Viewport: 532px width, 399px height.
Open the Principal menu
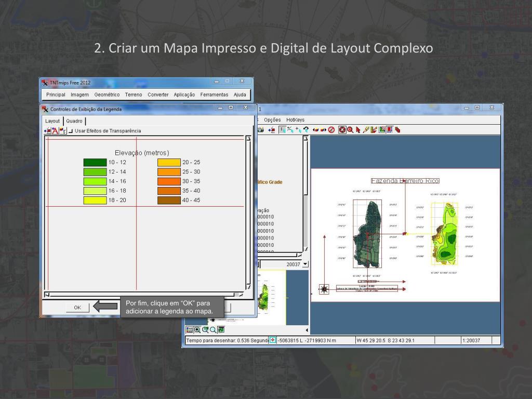[56, 95]
